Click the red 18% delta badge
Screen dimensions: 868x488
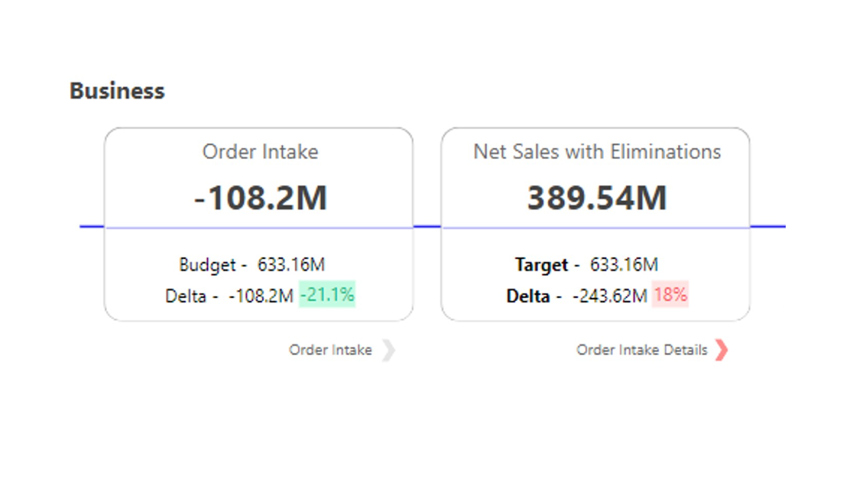670,295
